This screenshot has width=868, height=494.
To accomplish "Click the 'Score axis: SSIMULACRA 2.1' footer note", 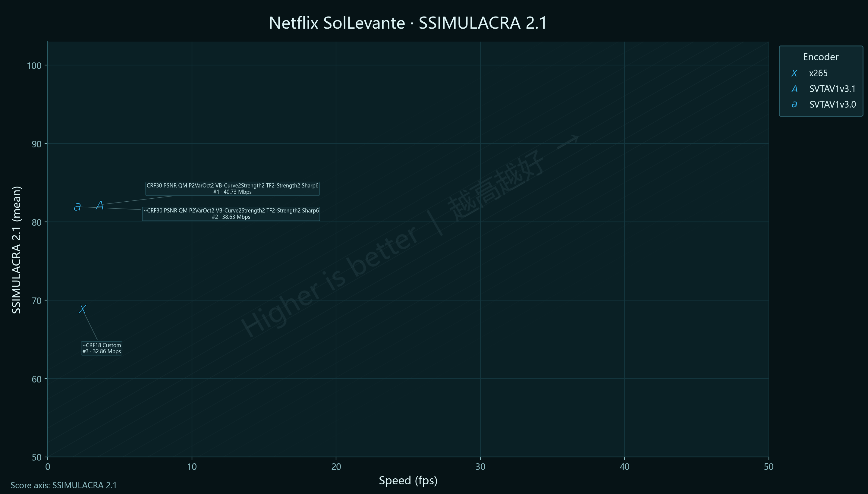I will point(64,485).
